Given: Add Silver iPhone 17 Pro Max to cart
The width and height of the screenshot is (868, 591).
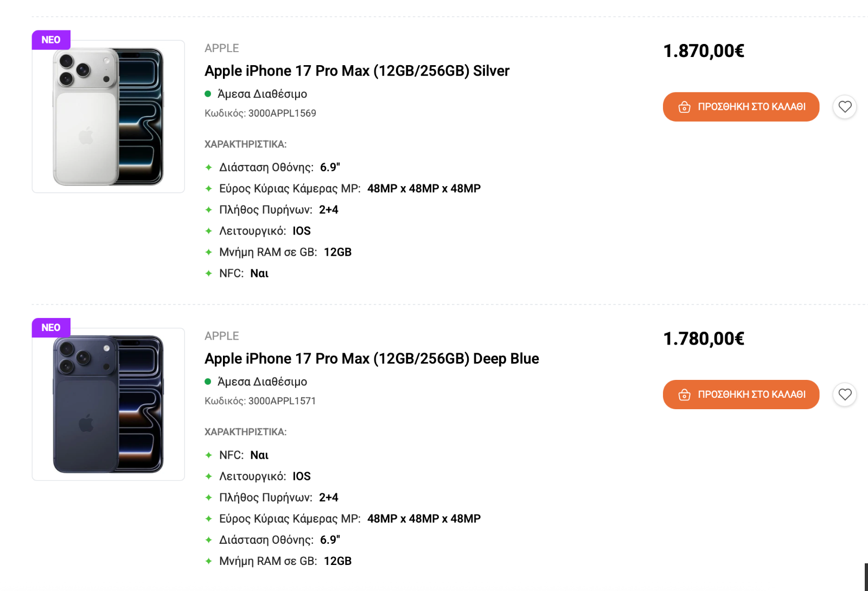Looking at the screenshot, I should (x=741, y=107).
